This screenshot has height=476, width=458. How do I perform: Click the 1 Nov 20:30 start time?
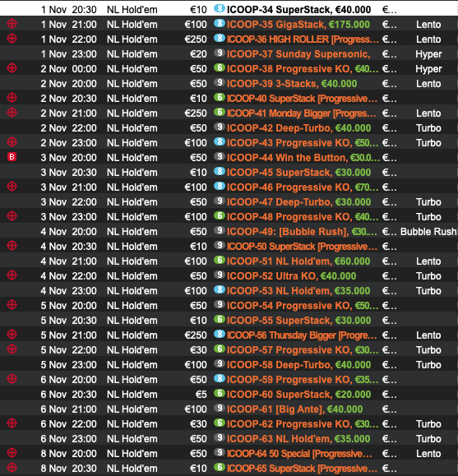coord(68,10)
